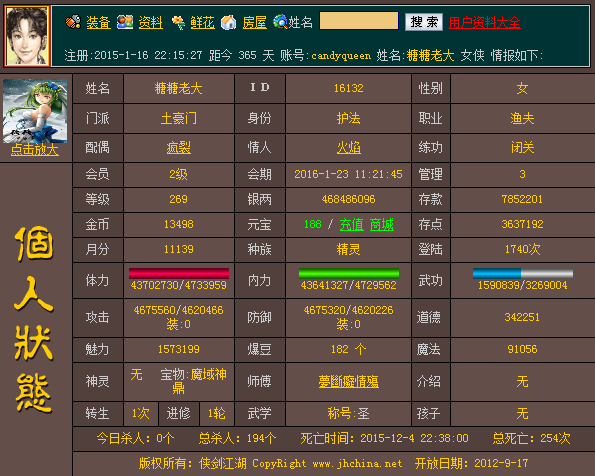Open 用户资料大全 user directory link
This screenshot has width=595, height=476.
(x=485, y=23)
